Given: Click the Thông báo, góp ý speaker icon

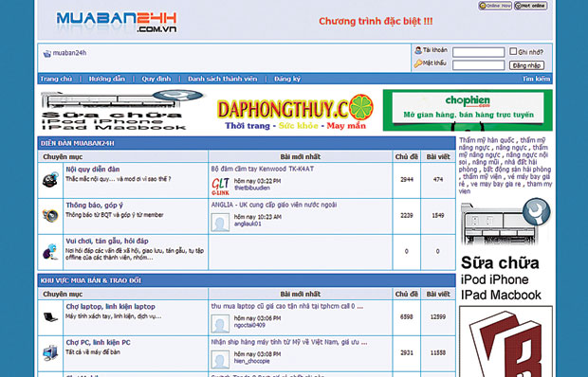Looking at the screenshot, I should tap(50, 216).
